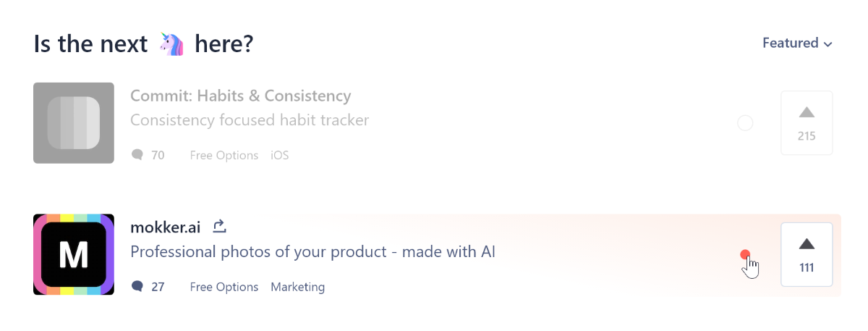Select the empty circle on Commit row
This screenshot has height=331, width=868.
pos(745,123)
